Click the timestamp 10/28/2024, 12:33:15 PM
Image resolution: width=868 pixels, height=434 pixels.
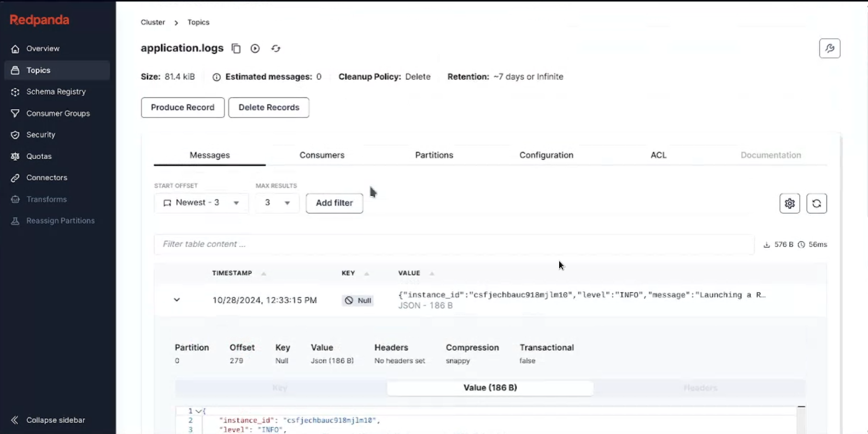pos(265,301)
